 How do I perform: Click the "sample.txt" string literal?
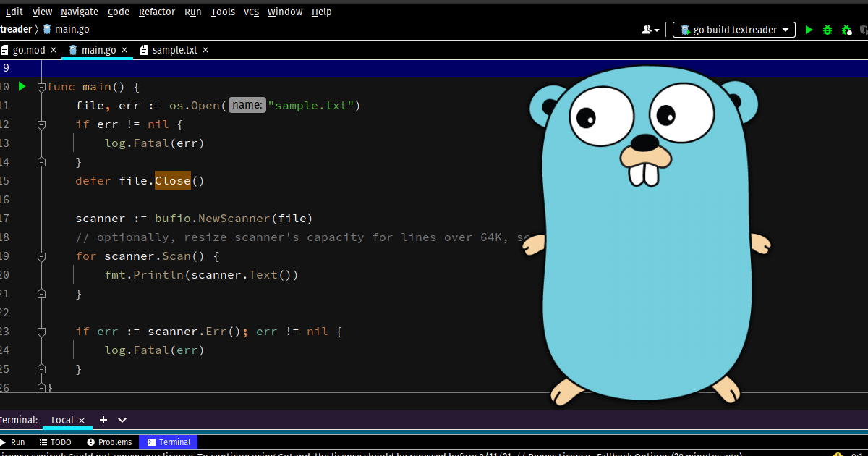point(310,106)
